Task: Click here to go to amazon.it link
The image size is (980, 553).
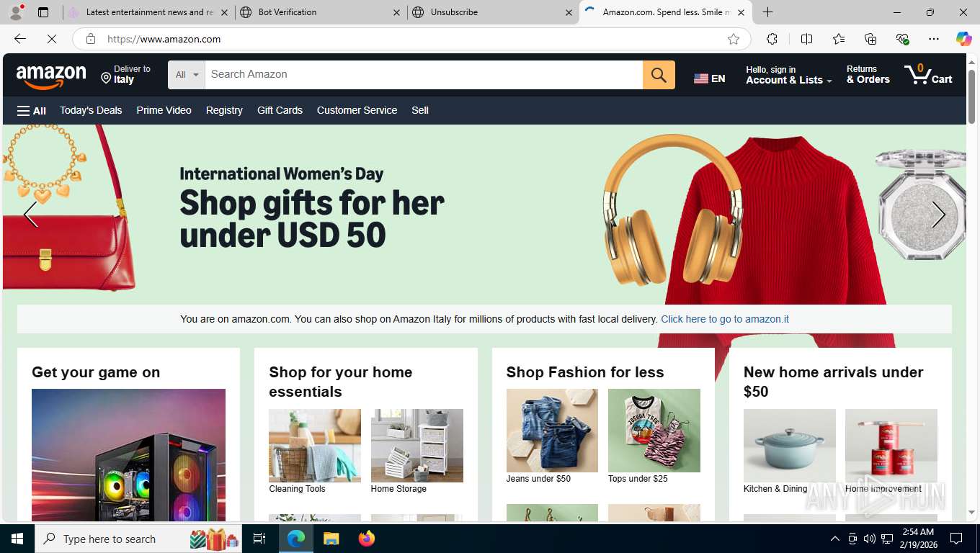Action: coord(725,319)
